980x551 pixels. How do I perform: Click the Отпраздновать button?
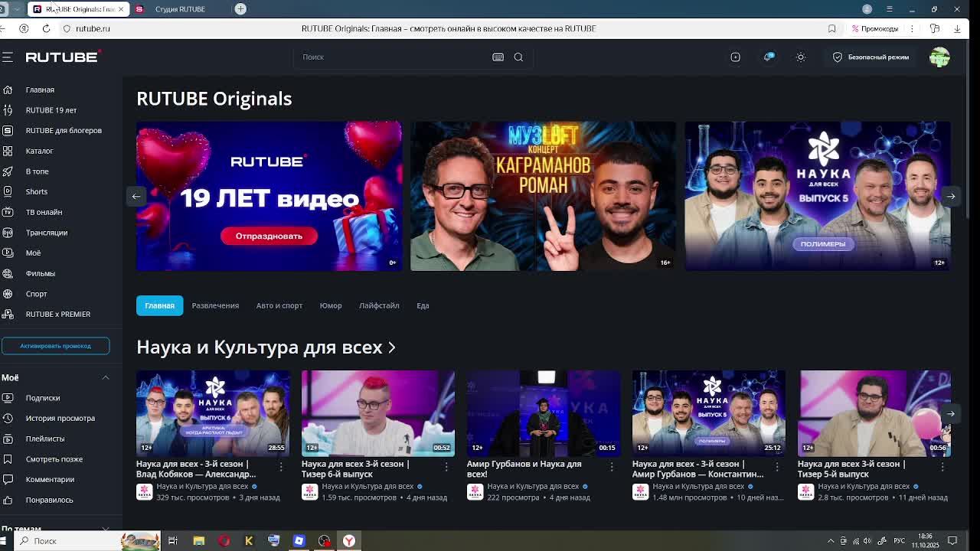(269, 236)
